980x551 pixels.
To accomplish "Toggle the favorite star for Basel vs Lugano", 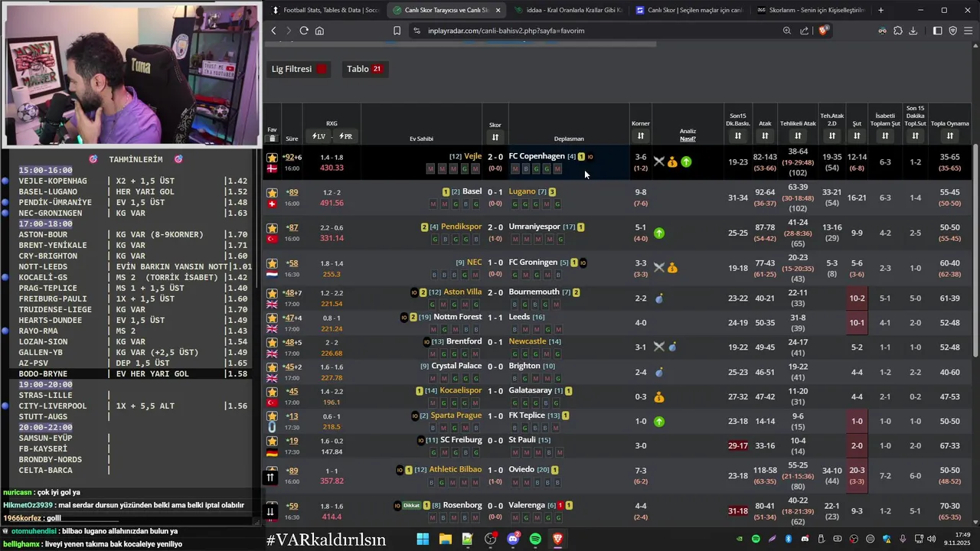I will 272,193.
